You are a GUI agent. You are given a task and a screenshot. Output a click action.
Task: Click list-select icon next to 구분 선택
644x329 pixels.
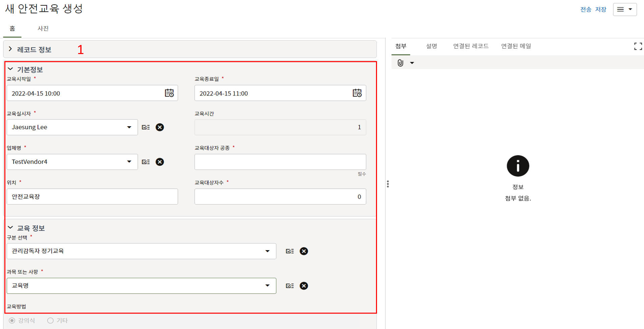tap(290, 251)
